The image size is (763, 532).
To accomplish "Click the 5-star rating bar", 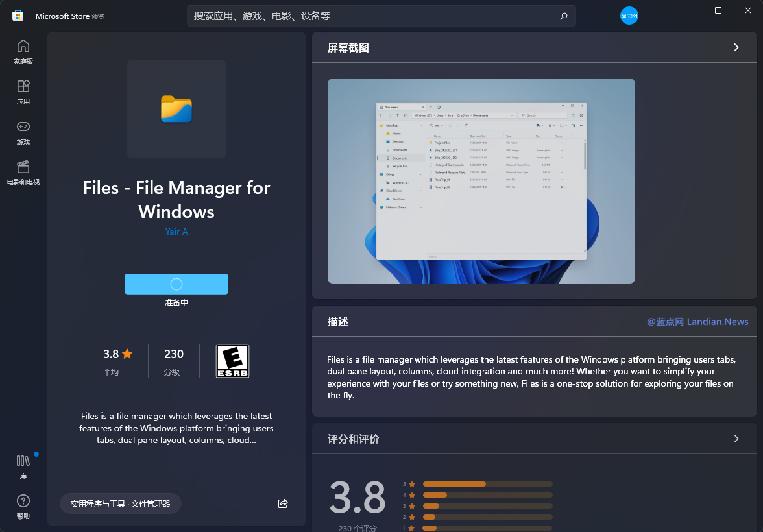I will point(488,484).
